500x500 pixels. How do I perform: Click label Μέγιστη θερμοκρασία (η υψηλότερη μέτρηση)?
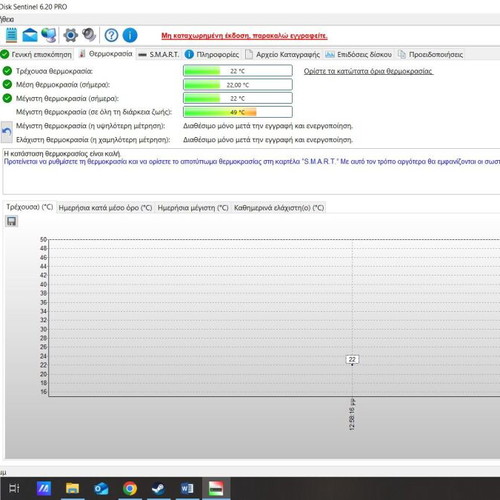[91, 126]
